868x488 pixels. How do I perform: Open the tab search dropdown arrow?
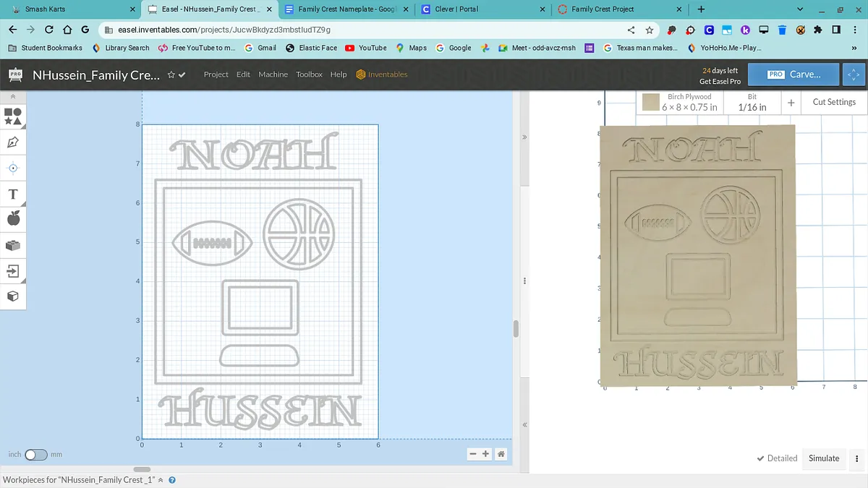click(x=799, y=9)
